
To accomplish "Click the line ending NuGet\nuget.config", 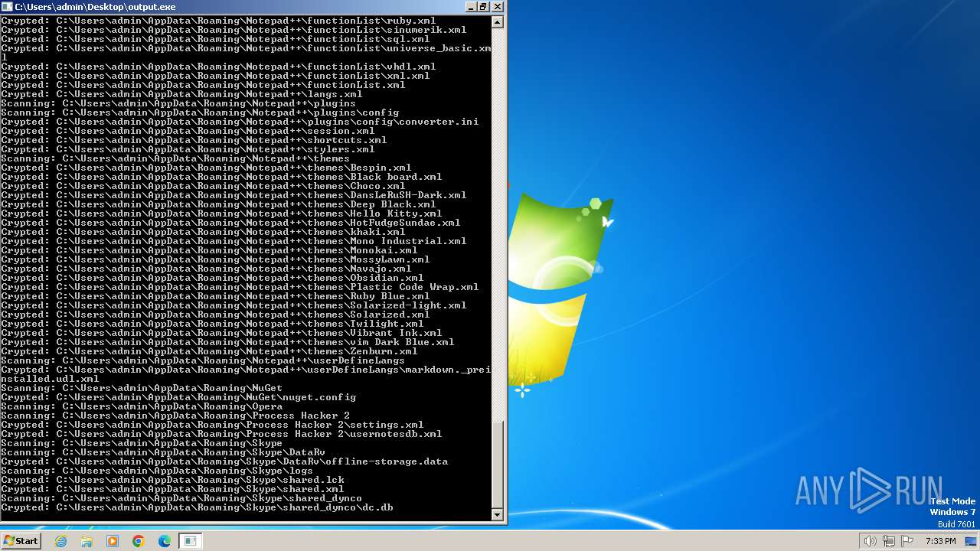I will (x=178, y=397).
